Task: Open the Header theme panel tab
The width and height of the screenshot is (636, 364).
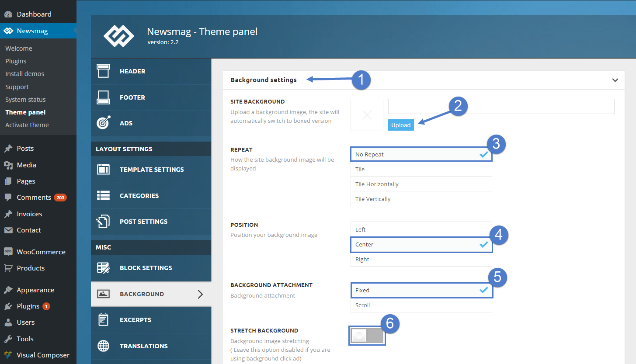Action: 151,71
